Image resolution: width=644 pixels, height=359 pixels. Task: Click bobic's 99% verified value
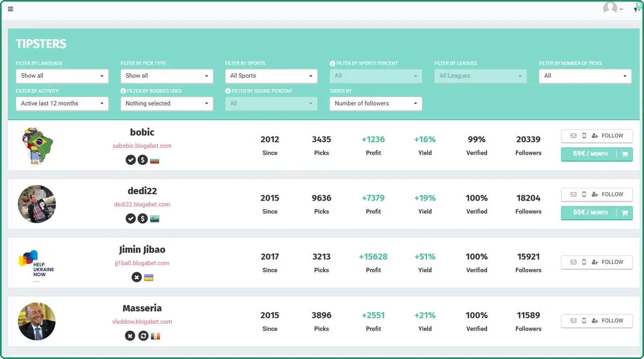[477, 140]
